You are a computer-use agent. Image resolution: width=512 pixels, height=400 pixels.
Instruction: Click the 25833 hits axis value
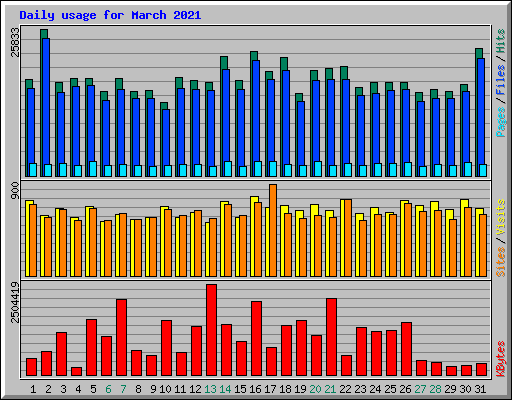coord(15,42)
